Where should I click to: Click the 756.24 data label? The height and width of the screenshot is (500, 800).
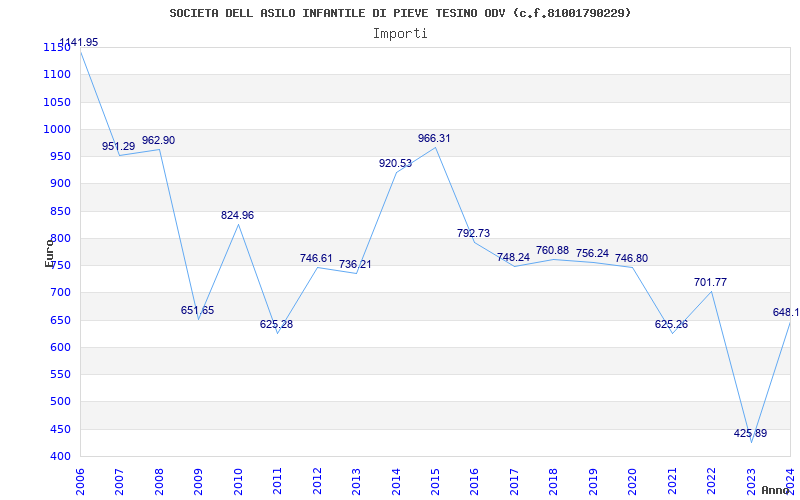point(592,253)
